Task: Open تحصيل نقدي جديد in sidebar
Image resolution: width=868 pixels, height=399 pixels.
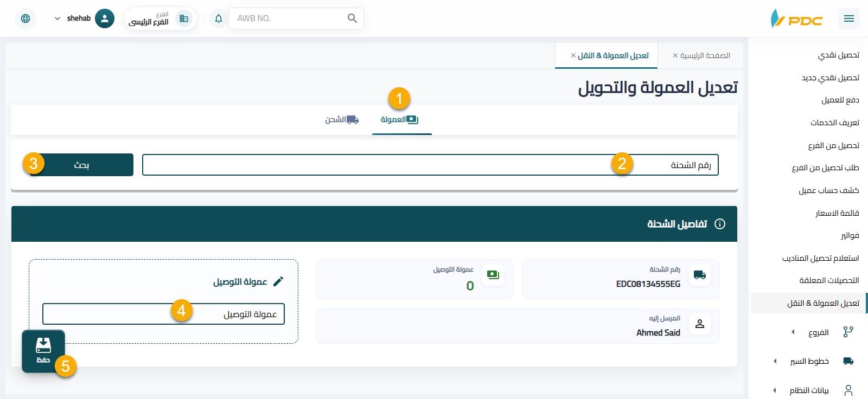Action: point(831,78)
